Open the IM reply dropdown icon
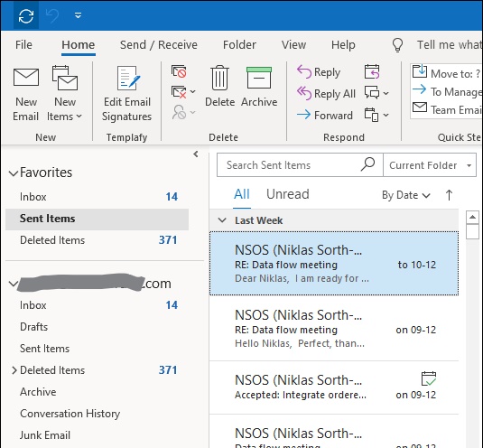This screenshot has height=448, width=483. [376, 92]
